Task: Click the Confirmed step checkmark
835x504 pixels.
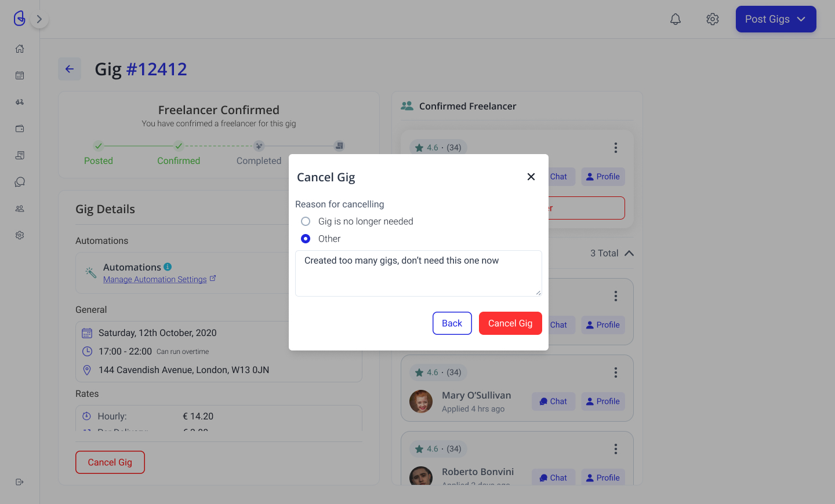Action: point(179,146)
